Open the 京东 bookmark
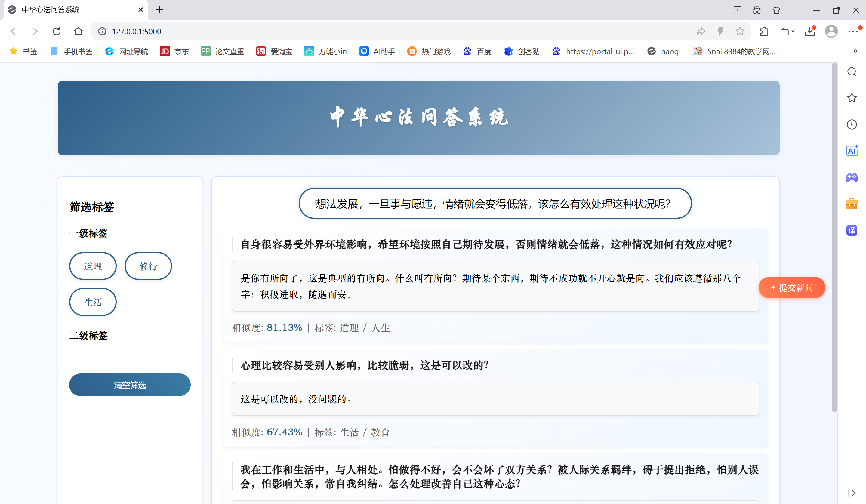 coord(174,51)
